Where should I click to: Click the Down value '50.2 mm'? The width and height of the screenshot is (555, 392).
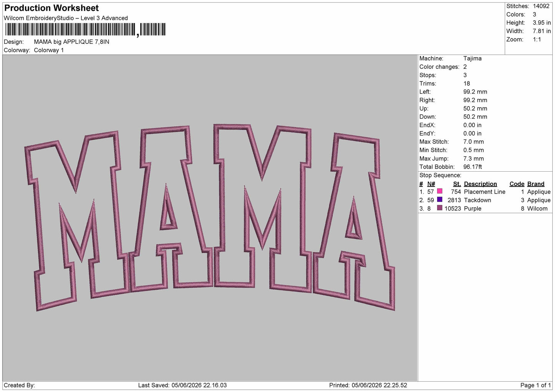475,117
